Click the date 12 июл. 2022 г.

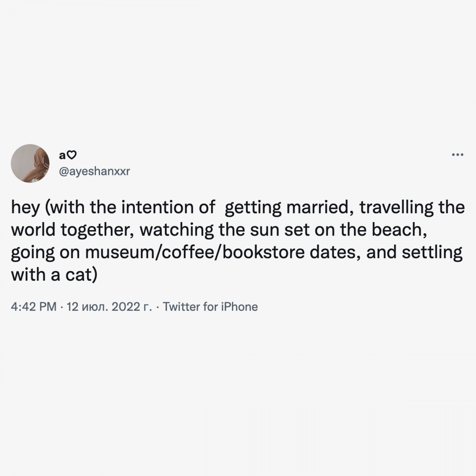click(x=109, y=307)
